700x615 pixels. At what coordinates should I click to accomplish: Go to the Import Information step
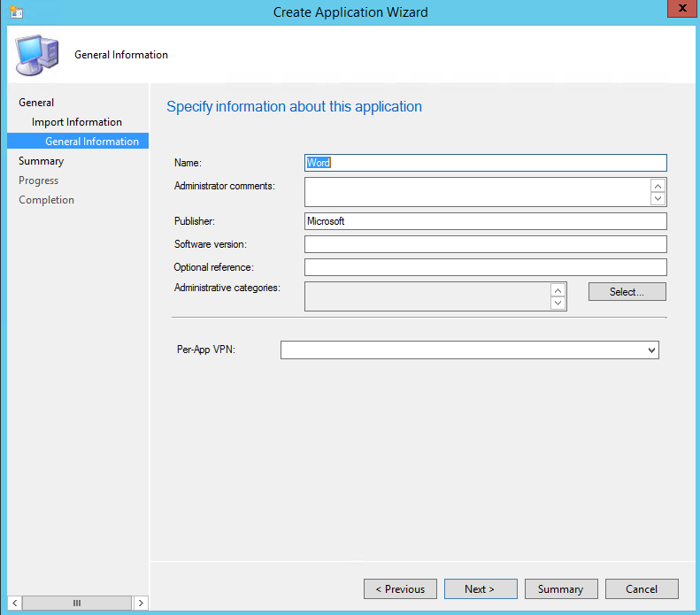pos(77,122)
